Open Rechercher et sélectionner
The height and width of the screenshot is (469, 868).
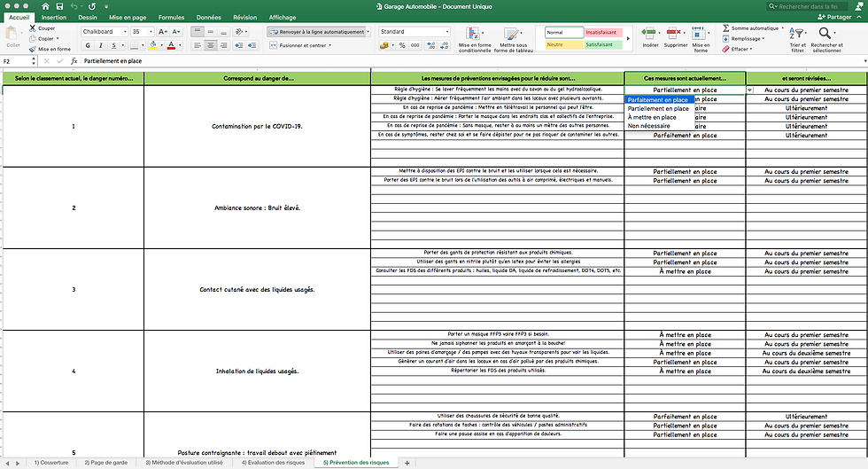point(826,39)
